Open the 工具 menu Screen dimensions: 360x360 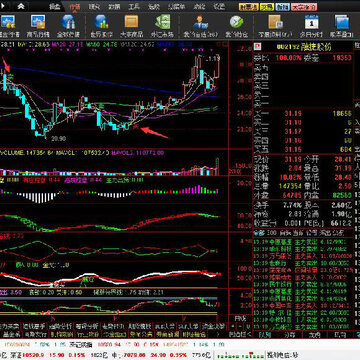134,6
